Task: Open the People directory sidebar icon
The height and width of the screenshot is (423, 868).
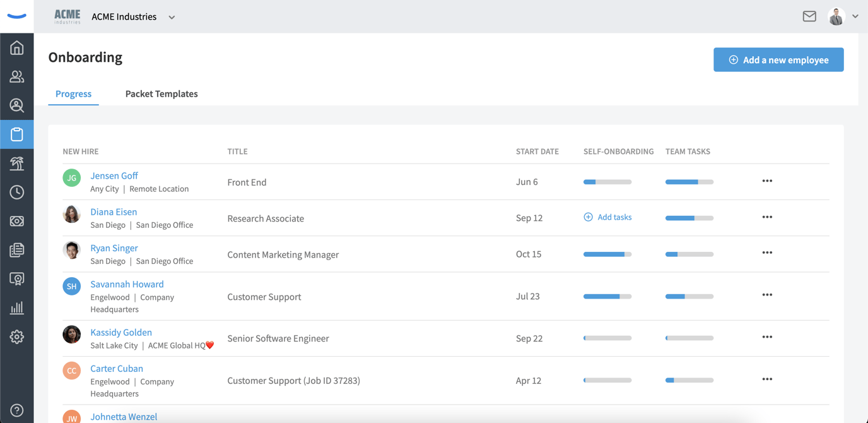Action: coord(17,76)
